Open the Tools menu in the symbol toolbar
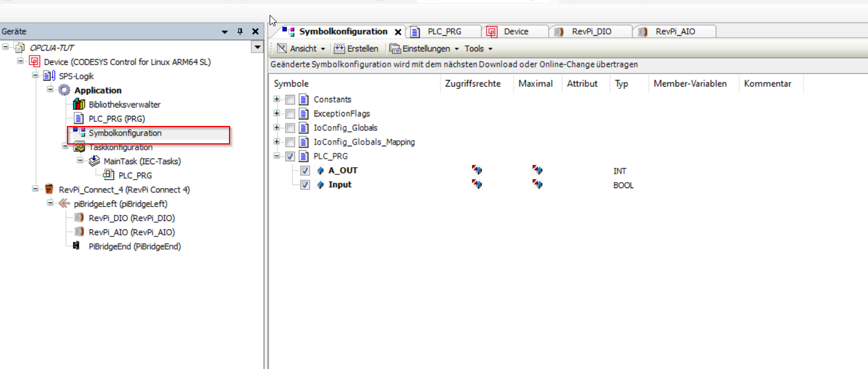This screenshot has height=369, width=868. [474, 48]
